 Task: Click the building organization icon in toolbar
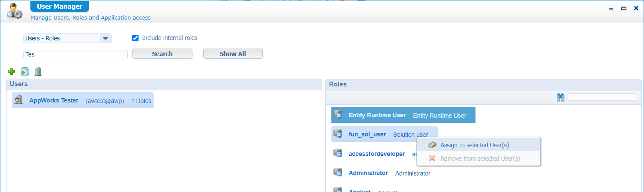38,71
